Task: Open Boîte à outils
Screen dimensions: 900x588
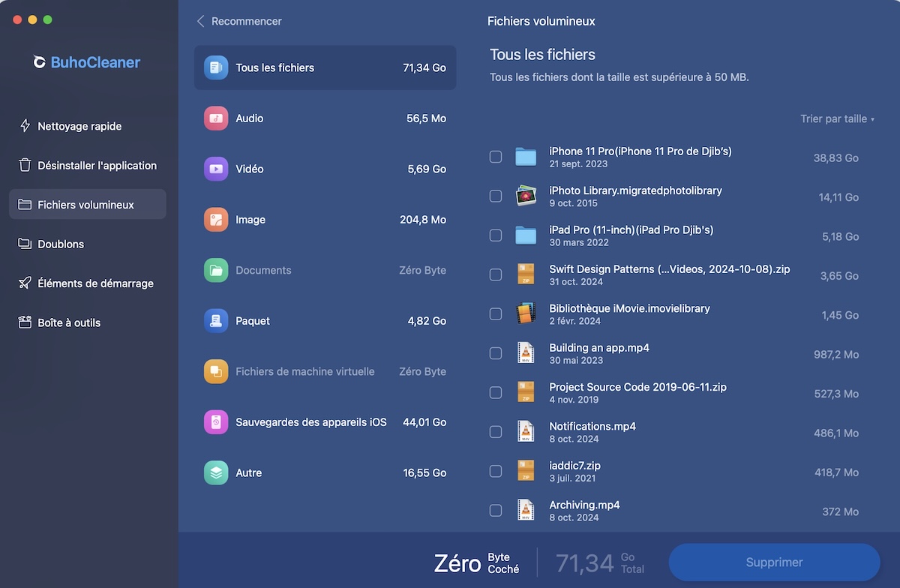Action: [x=88, y=322]
